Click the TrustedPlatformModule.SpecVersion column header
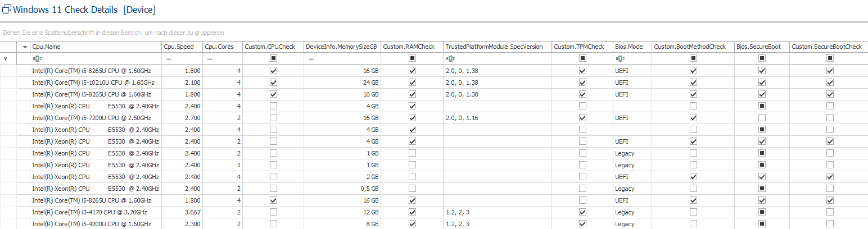 point(498,47)
